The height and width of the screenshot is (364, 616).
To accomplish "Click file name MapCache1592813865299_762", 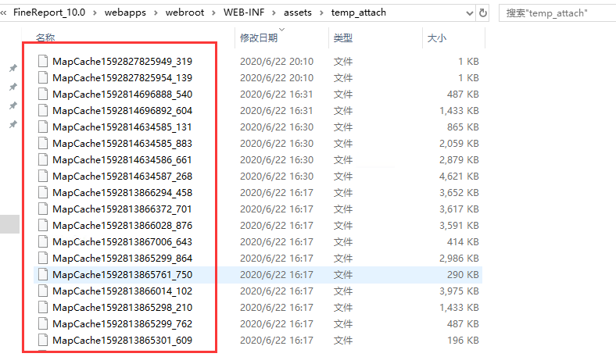I will [122, 323].
